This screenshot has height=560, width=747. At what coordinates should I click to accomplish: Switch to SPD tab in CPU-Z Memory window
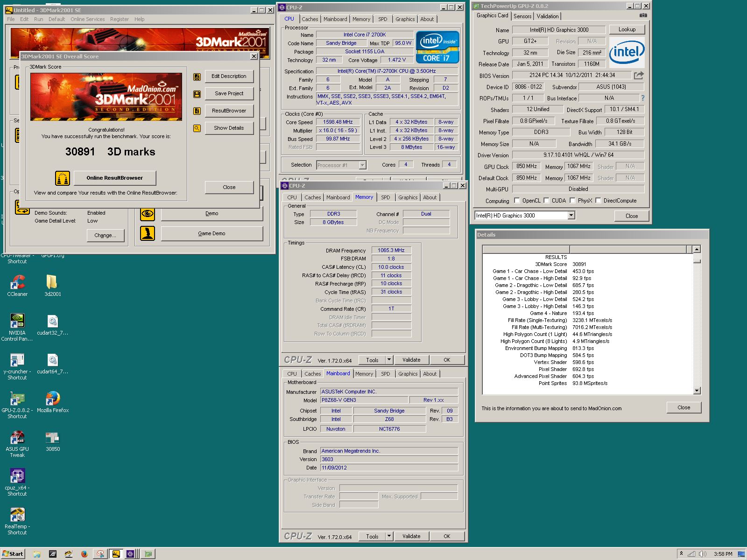(385, 197)
